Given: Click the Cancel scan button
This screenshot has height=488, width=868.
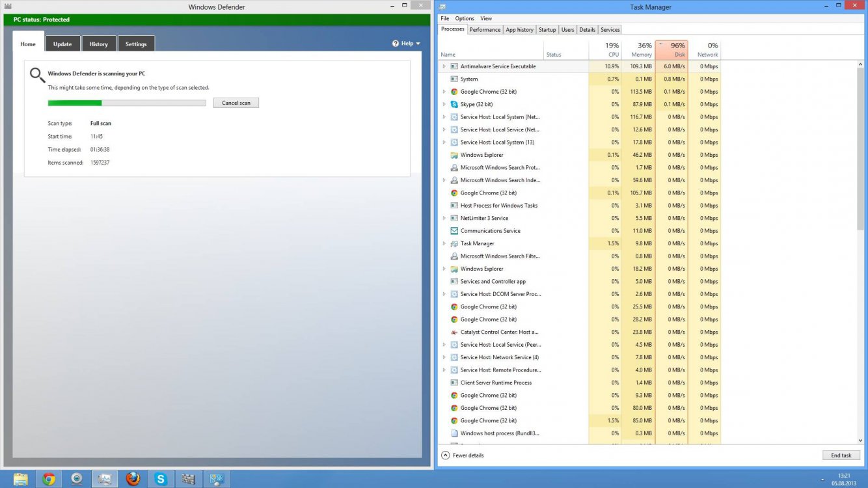Looking at the screenshot, I should tap(236, 103).
